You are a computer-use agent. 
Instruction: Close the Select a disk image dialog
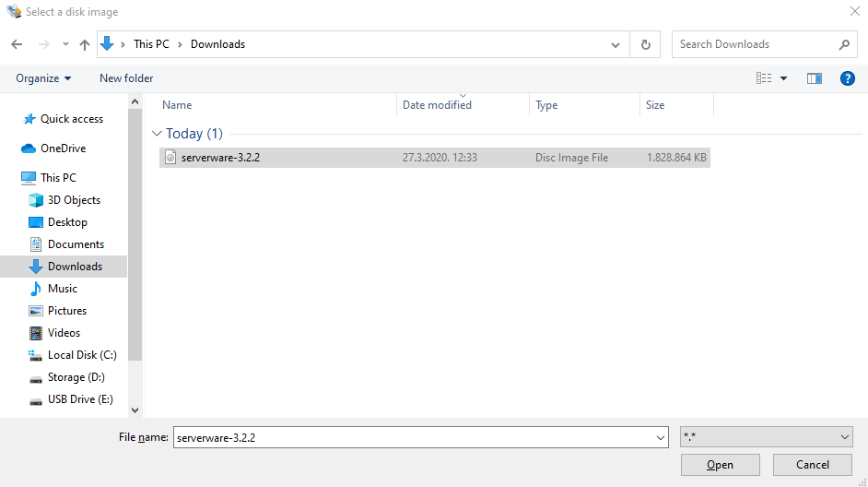pos(855,12)
